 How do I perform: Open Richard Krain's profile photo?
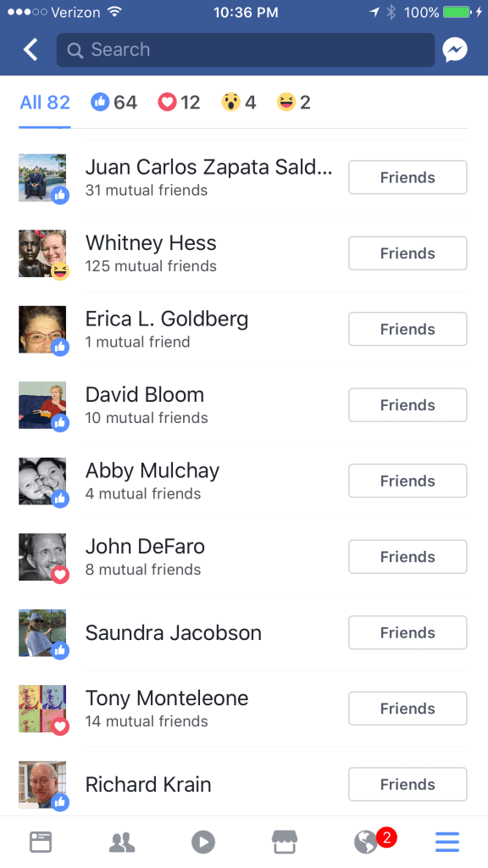(x=42, y=784)
